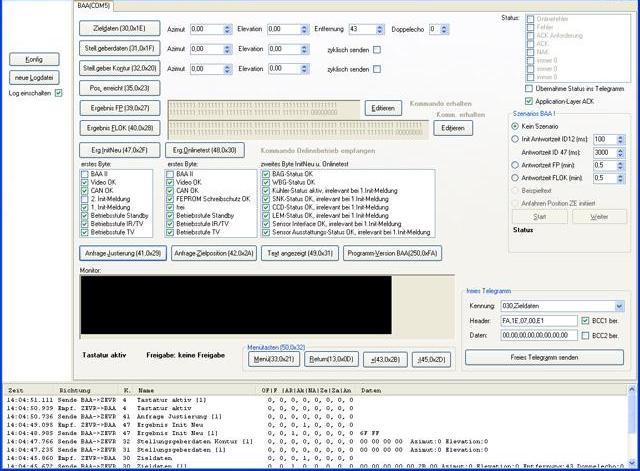The height and width of the screenshot is (471, 640).
Task: Click Editieren next to Ergebnis FP data
Action: point(383,108)
